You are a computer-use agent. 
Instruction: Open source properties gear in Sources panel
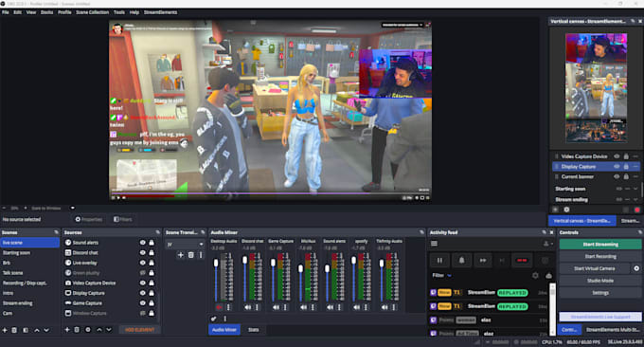[88, 330]
